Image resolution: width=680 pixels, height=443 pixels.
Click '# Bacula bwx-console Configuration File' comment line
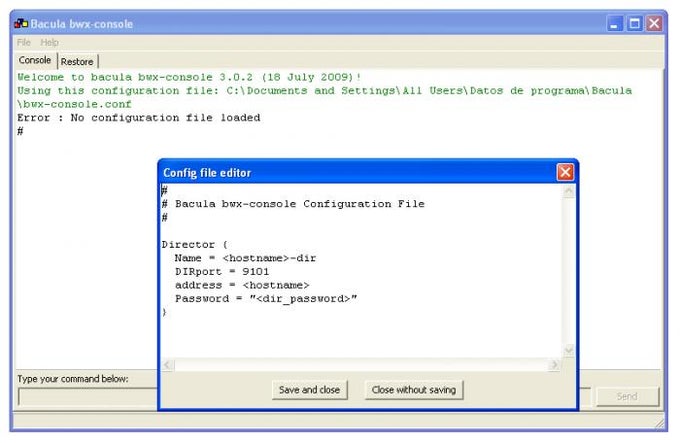point(293,204)
